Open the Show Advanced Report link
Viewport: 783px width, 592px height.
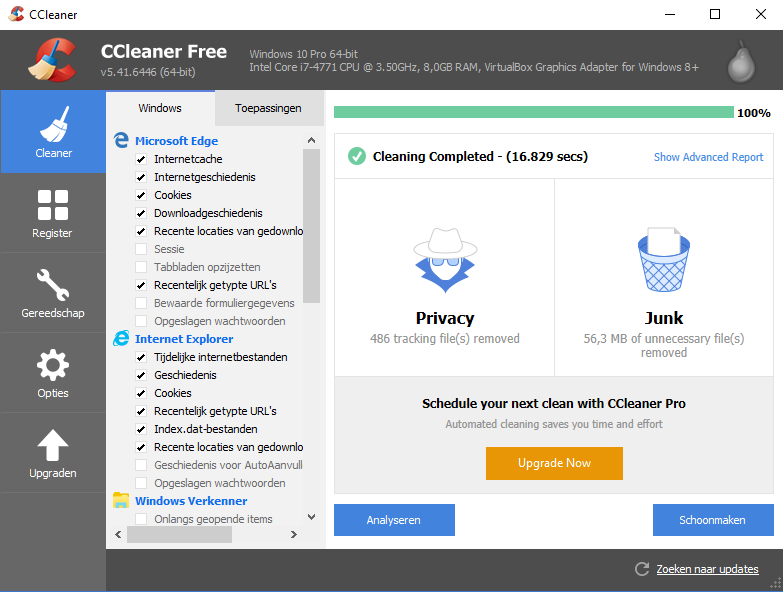pos(708,157)
